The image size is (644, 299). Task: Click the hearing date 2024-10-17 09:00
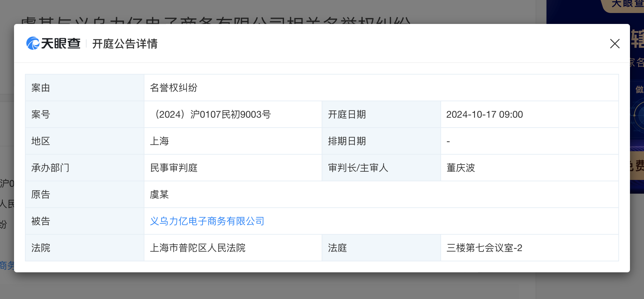pos(485,115)
